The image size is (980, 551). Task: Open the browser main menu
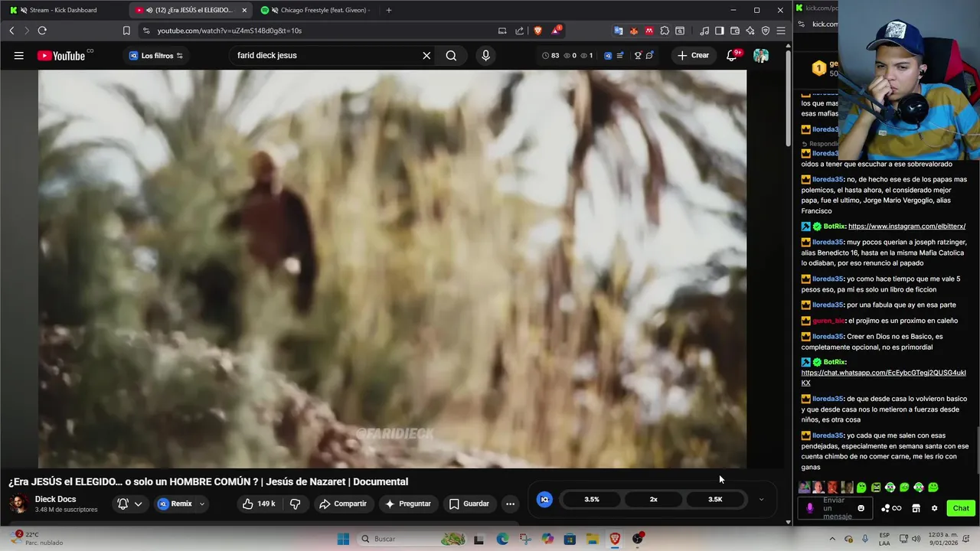click(781, 31)
